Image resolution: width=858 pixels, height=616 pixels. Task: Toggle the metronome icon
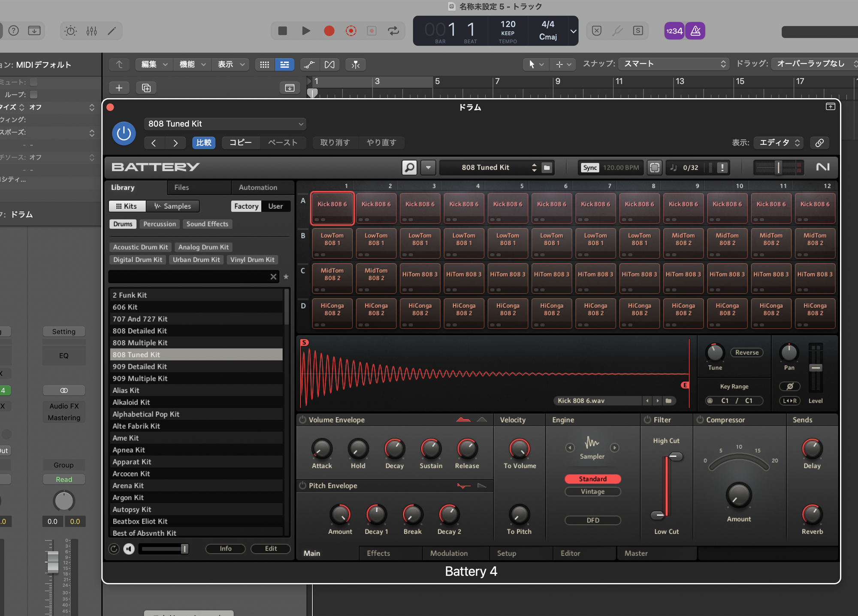point(695,31)
